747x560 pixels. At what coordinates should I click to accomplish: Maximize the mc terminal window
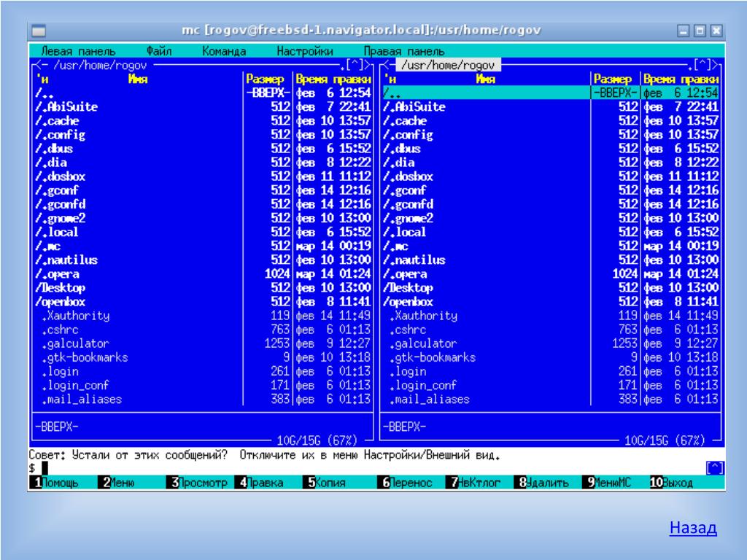point(700,31)
